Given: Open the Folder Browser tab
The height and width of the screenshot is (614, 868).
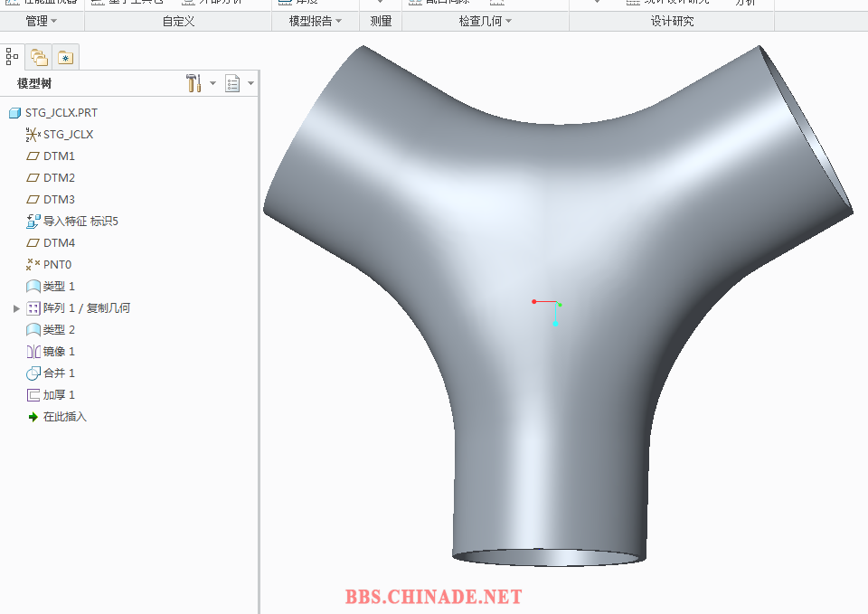Looking at the screenshot, I should (x=38, y=57).
